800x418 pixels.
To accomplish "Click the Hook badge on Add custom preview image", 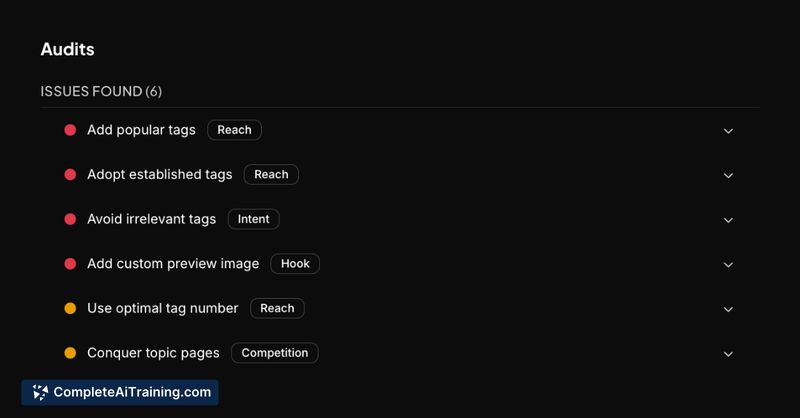I will point(295,264).
